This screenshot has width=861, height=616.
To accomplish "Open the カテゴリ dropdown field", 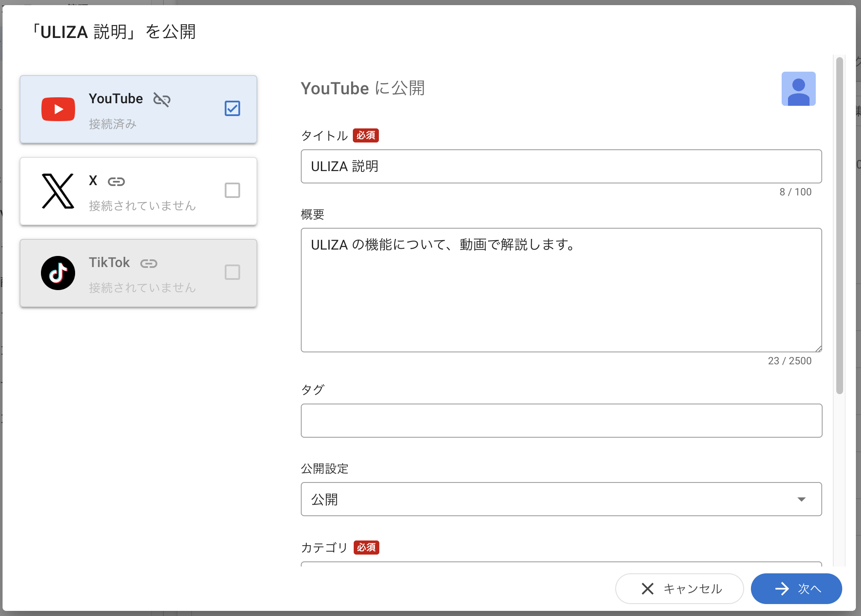I will coord(561,564).
